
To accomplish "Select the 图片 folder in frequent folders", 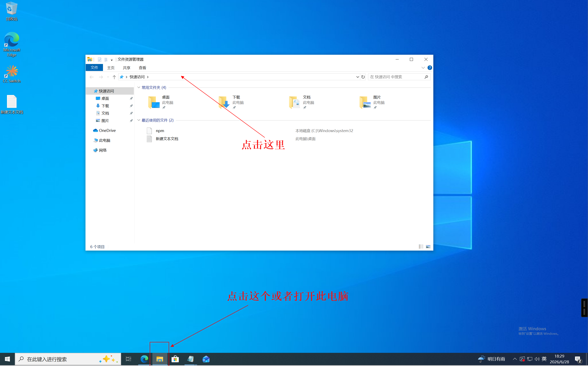I will 372,102.
